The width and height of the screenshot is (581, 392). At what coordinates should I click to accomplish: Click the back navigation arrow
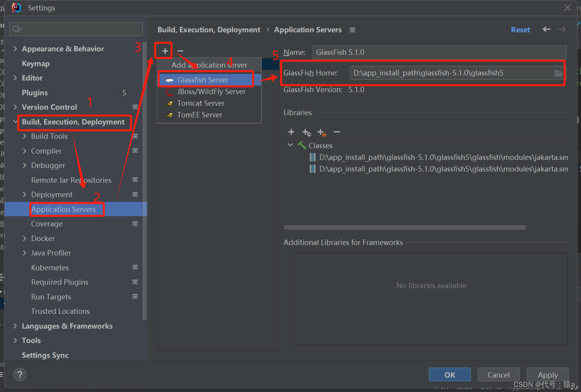546,29
